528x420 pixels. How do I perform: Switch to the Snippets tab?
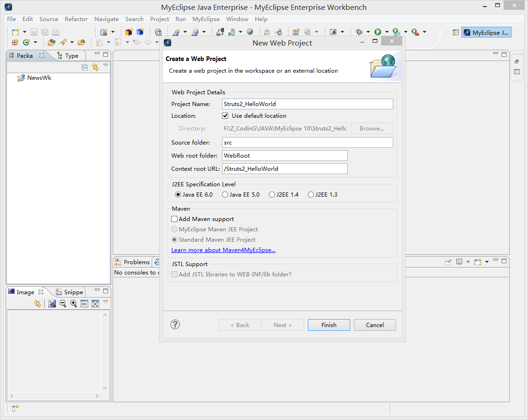click(70, 292)
